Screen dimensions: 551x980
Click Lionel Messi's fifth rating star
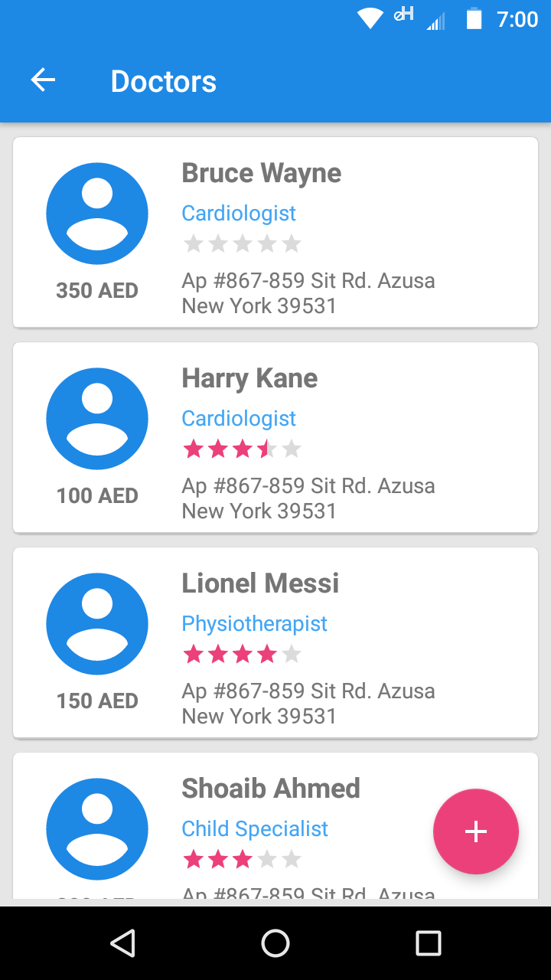(292, 654)
